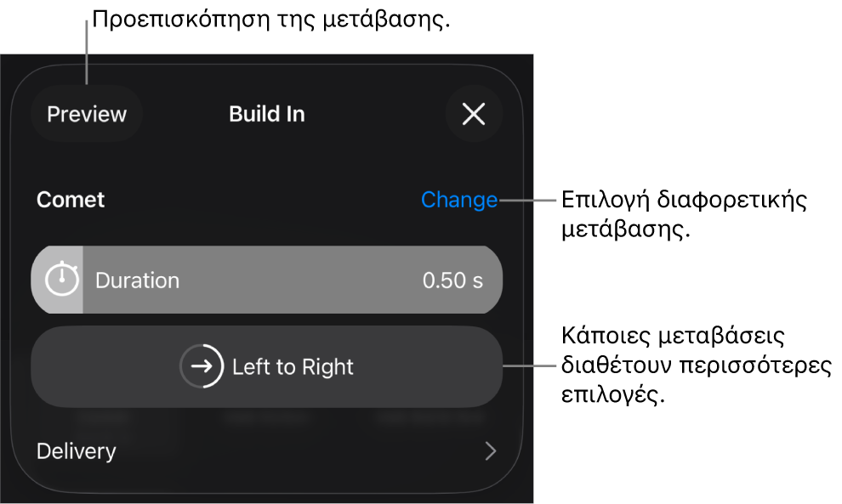Click the middle of the Duration bar
The width and height of the screenshot is (842, 504).
(266, 280)
